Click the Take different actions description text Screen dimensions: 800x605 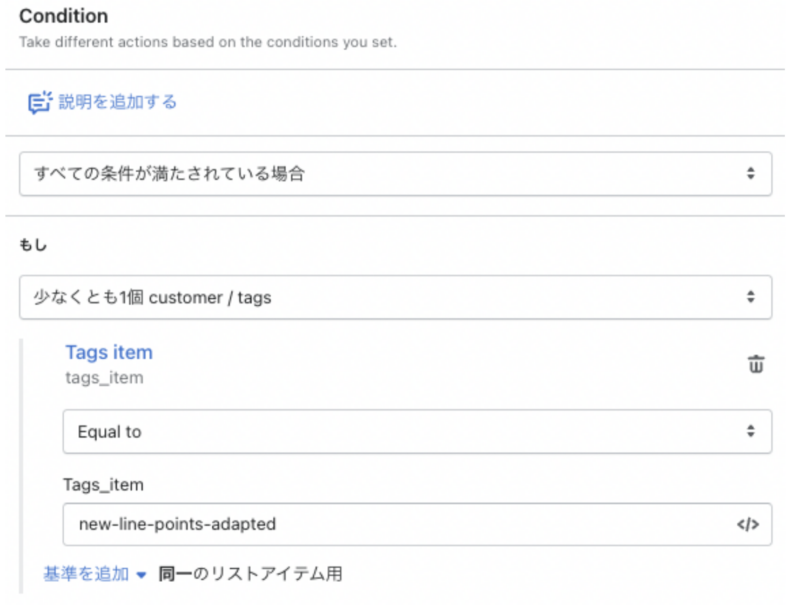(208, 42)
